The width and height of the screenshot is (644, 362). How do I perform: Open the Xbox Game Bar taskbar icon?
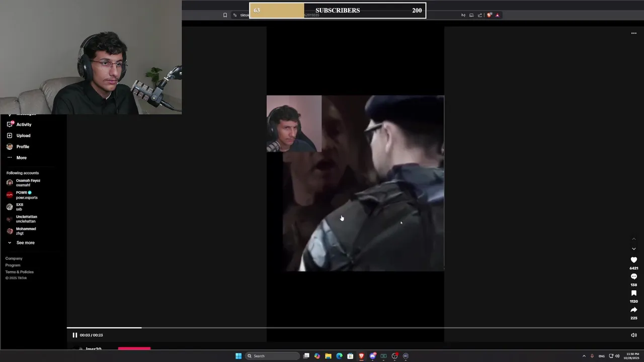(383, 356)
